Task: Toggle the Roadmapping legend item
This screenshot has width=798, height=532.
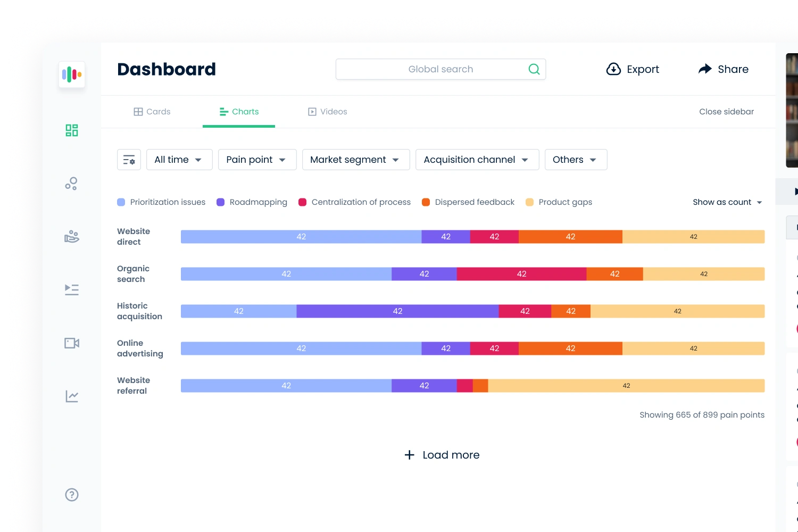Action: (x=252, y=202)
